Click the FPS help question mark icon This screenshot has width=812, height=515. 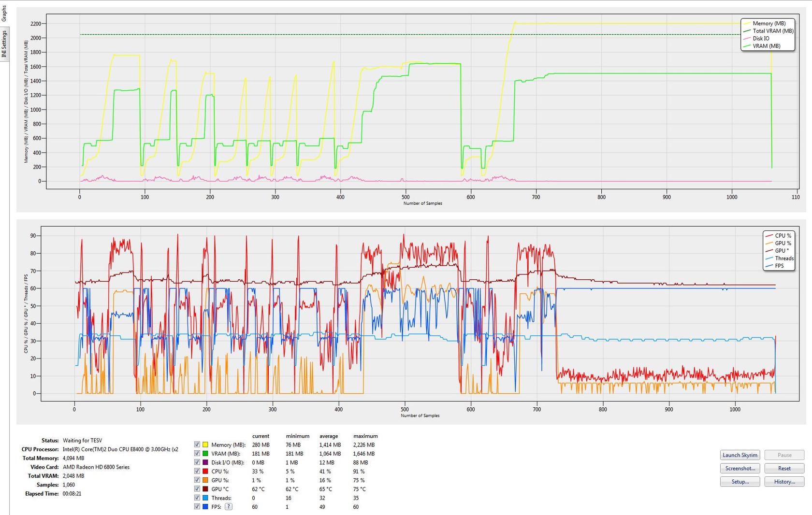pyautogui.click(x=229, y=507)
